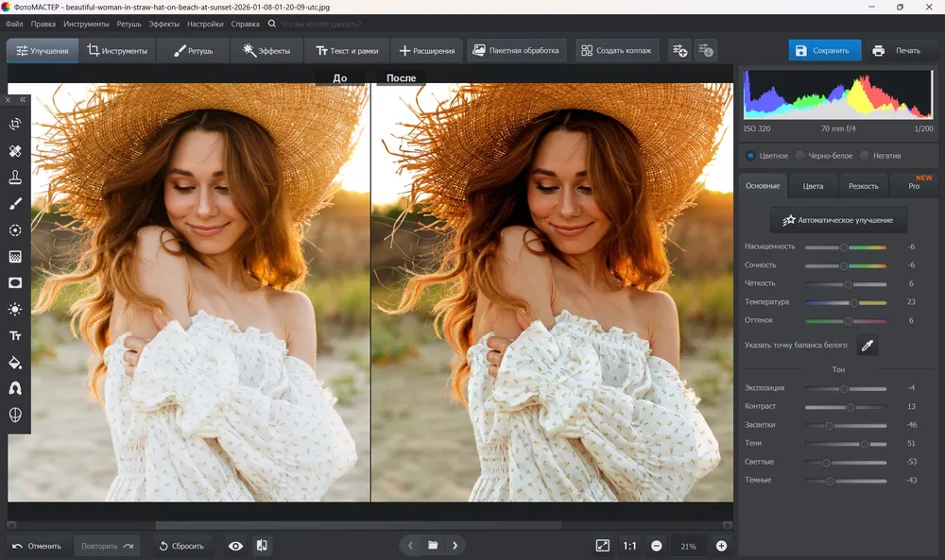The width and height of the screenshot is (945, 560).
Task: Go to previous photo with left chevron
Action: pyautogui.click(x=410, y=546)
